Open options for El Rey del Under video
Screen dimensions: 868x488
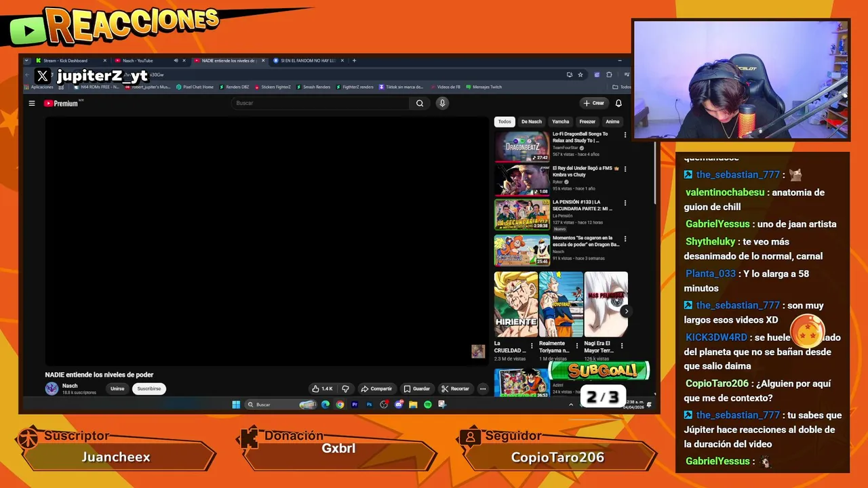pos(625,169)
